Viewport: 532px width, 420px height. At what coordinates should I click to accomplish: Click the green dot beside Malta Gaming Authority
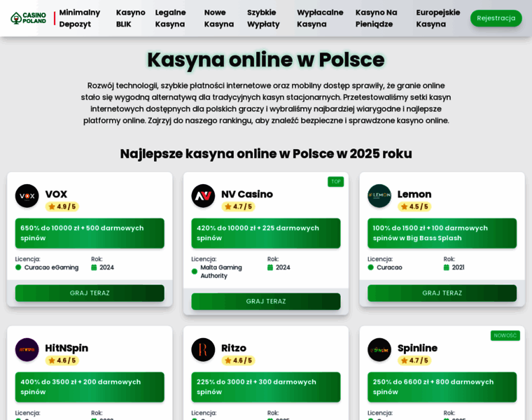click(x=195, y=272)
